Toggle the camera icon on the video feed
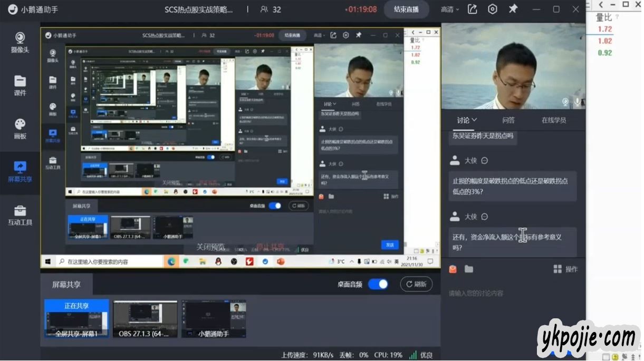This screenshot has height=361, width=644. 565,102
